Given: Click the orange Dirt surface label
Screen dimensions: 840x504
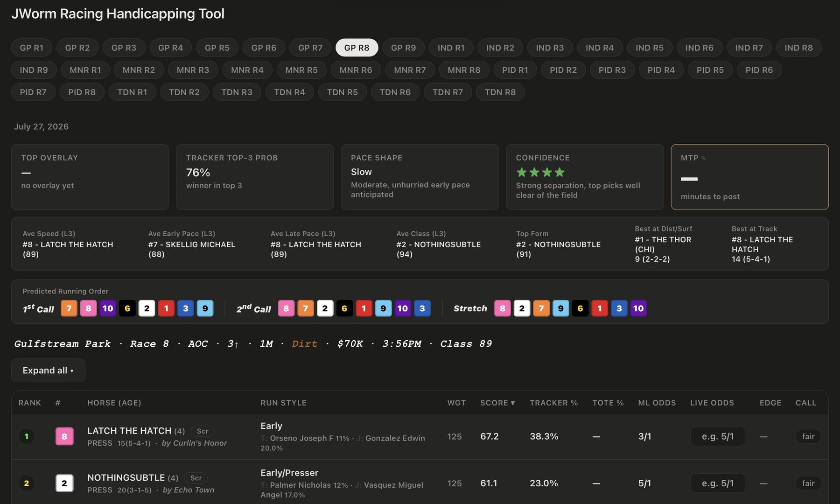Looking at the screenshot, I should [304, 344].
